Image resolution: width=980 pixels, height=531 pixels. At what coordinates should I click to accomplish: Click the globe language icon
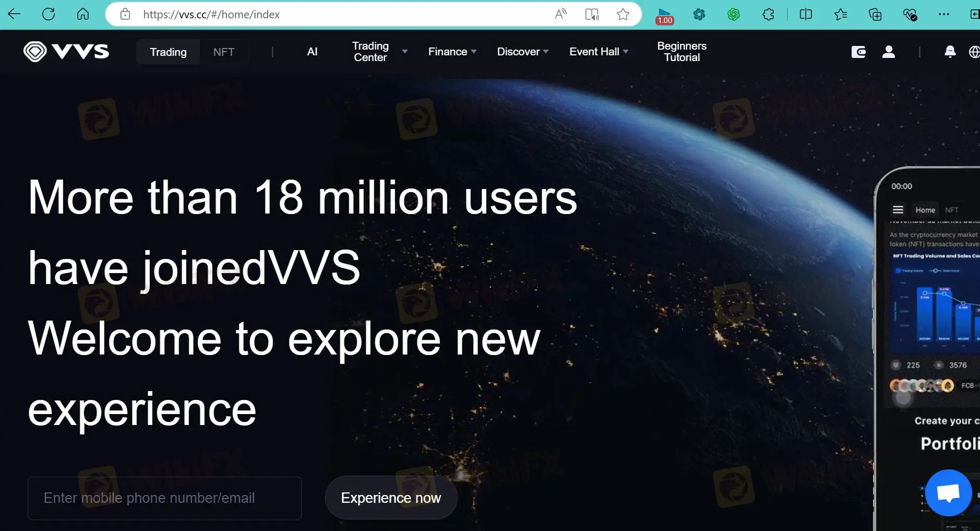974,52
